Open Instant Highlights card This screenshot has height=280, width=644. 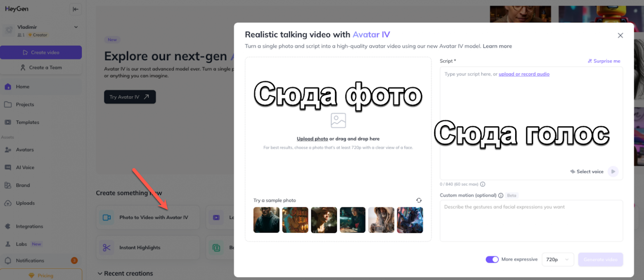[x=148, y=247]
